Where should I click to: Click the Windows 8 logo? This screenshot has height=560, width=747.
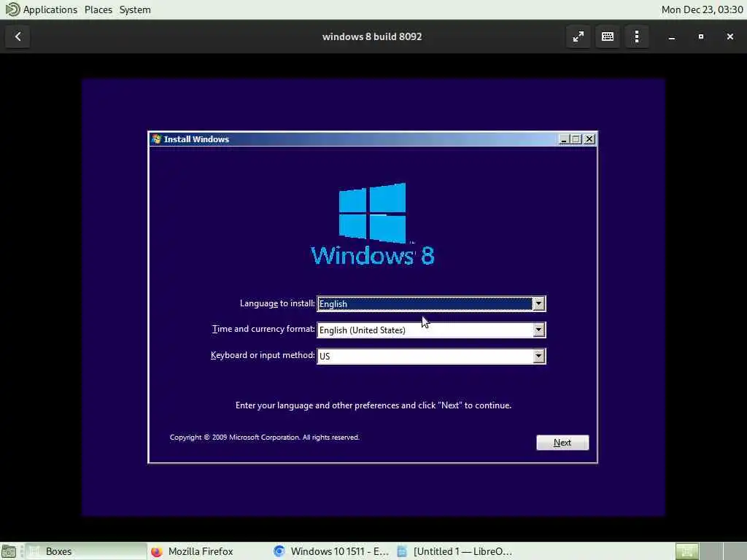pos(373,225)
